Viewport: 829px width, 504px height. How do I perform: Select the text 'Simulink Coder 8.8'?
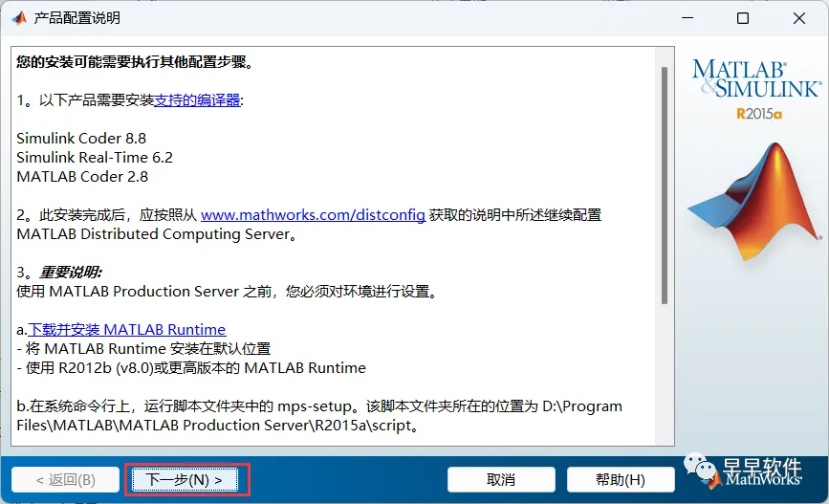click(x=81, y=138)
